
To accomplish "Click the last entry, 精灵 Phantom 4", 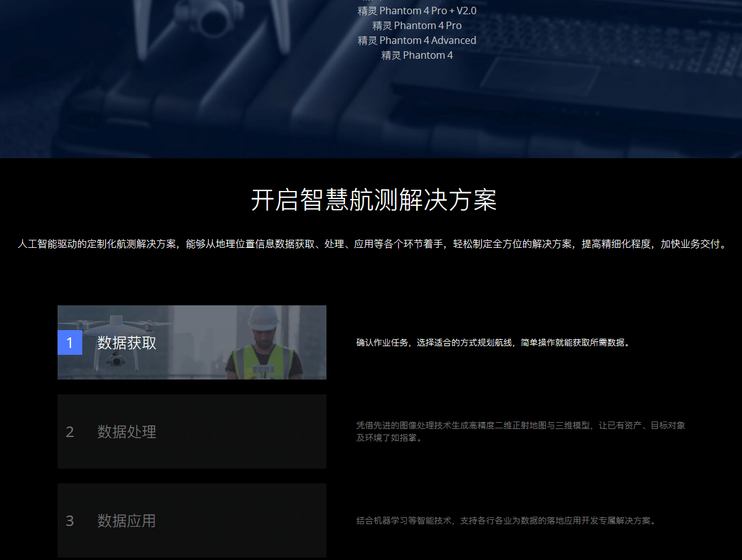I will coord(417,55).
